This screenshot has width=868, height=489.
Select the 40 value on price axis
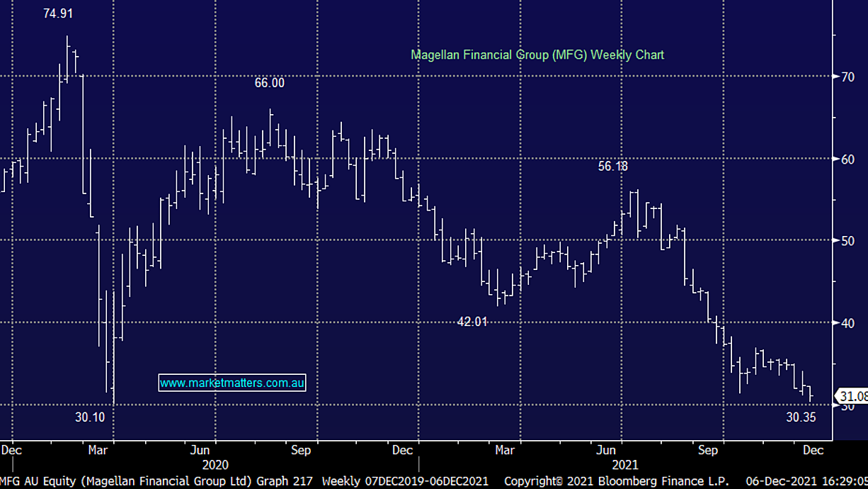click(x=847, y=323)
